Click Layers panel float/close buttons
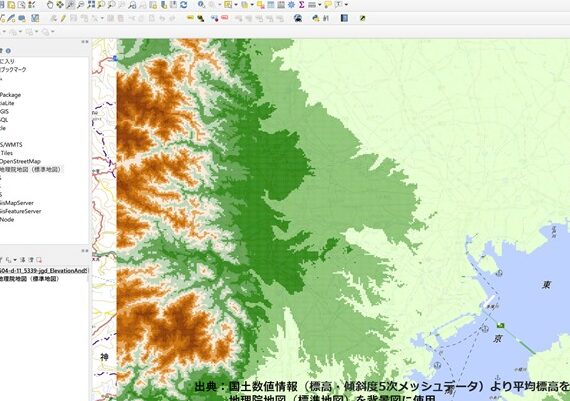This screenshot has height=401, width=570. pyautogui.click(x=85, y=251)
